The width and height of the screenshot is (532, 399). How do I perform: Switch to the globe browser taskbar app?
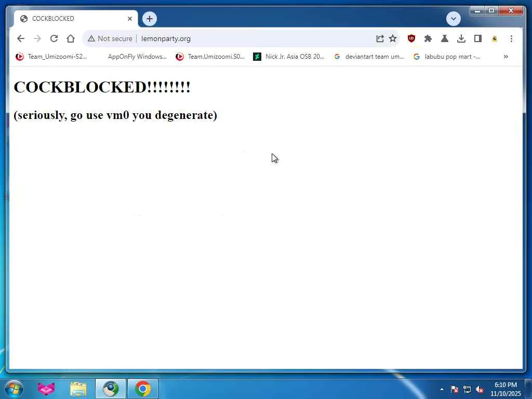(x=111, y=389)
